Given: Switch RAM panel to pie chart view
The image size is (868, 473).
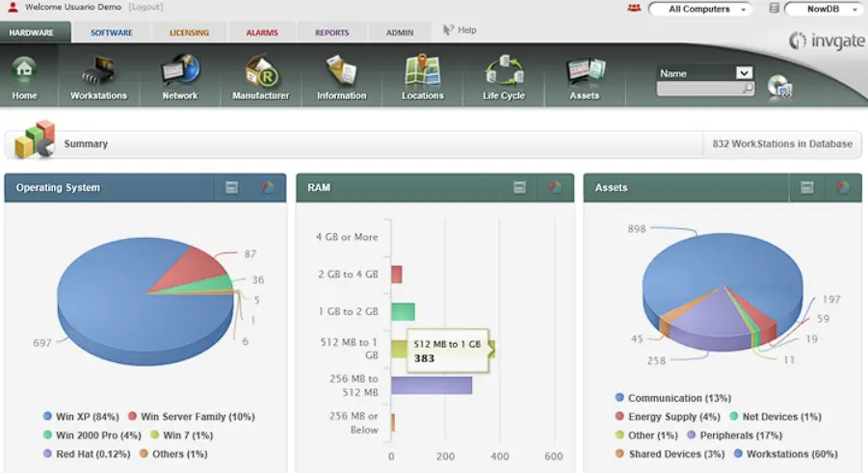Looking at the screenshot, I should coord(555,188).
